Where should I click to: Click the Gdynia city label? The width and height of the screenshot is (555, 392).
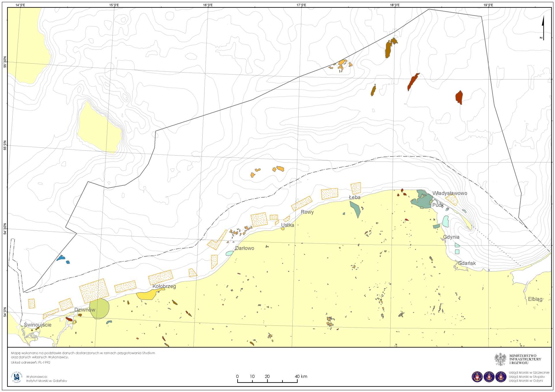(451, 237)
